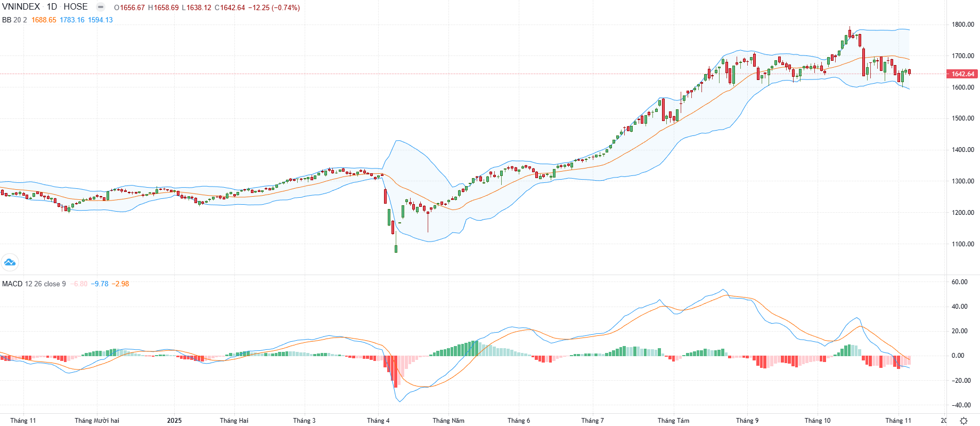The width and height of the screenshot is (980, 426).
Task: Click the 1100.00 price axis label
Action: (x=962, y=244)
